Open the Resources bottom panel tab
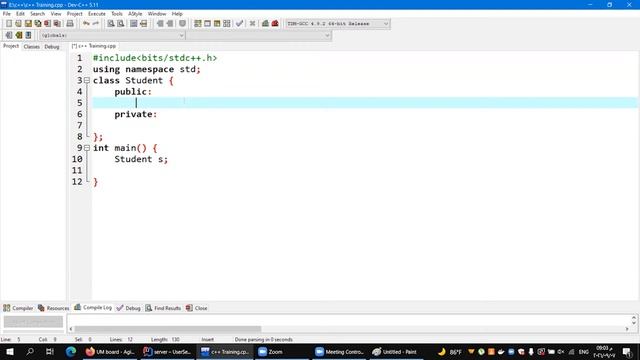Viewport: 640px width, 360px height. click(53, 308)
